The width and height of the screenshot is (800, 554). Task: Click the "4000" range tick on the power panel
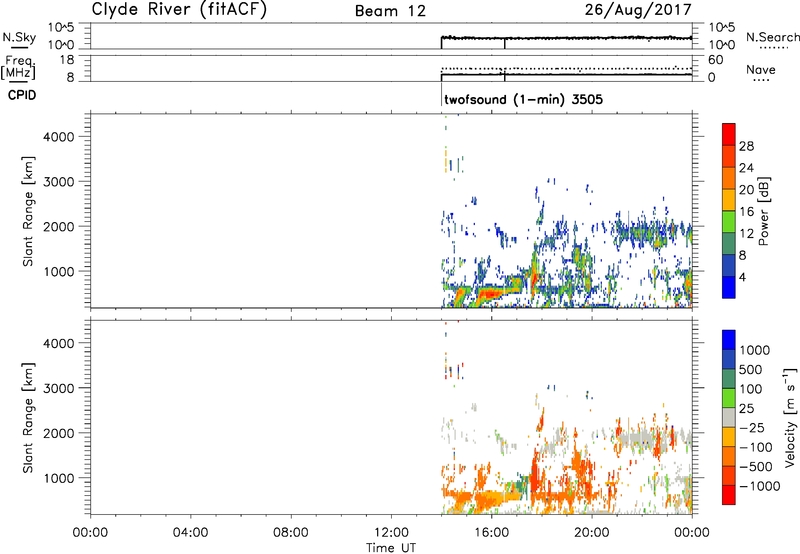tap(59, 137)
